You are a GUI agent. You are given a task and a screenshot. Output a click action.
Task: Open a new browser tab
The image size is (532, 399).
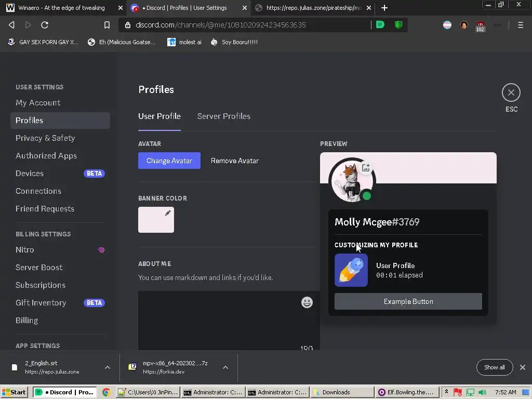pyautogui.click(x=384, y=7)
